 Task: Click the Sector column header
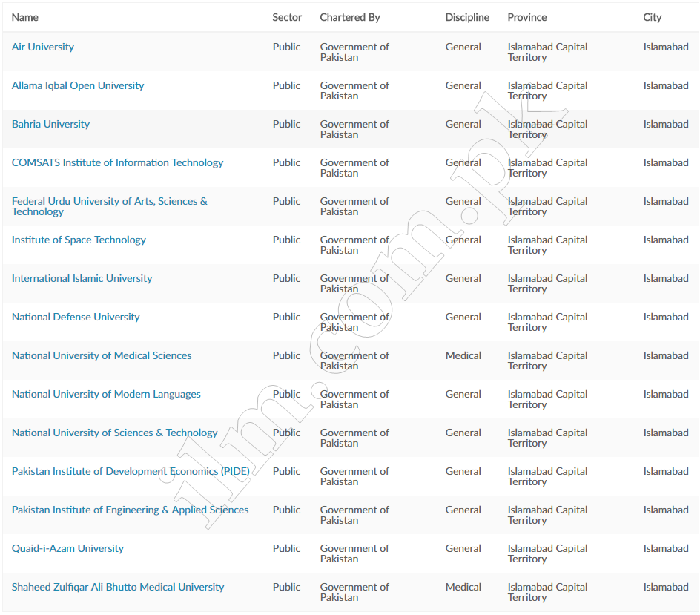[287, 17]
